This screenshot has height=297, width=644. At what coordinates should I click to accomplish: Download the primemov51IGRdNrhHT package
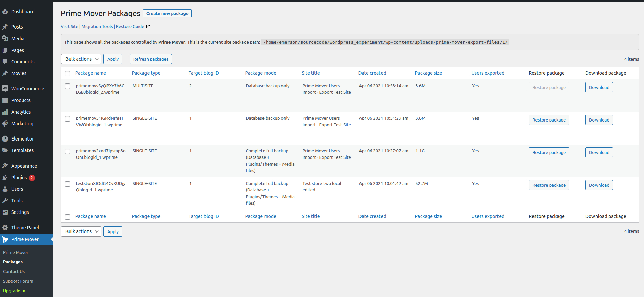click(x=599, y=120)
